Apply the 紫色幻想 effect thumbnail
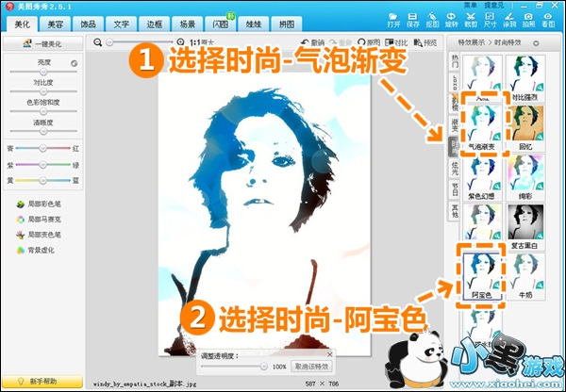Image resolution: width=566 pixels, height=392 pixels. click(x=482, y=177)
